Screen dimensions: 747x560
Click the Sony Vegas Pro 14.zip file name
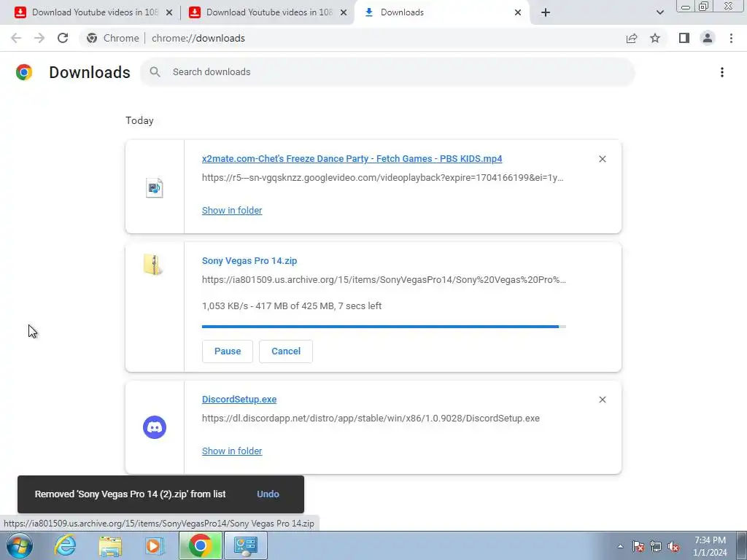click(x=249, y=261)
